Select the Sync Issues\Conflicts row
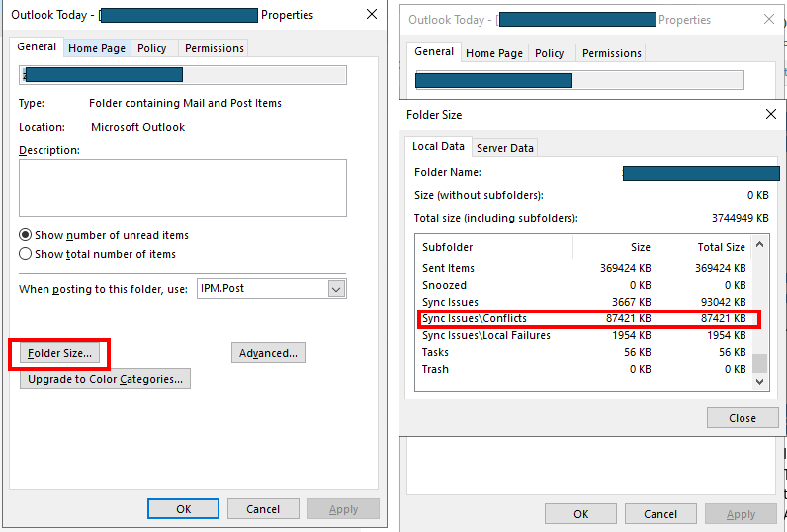The width and height of the screenshot is (787, 532). click(583, 318)
